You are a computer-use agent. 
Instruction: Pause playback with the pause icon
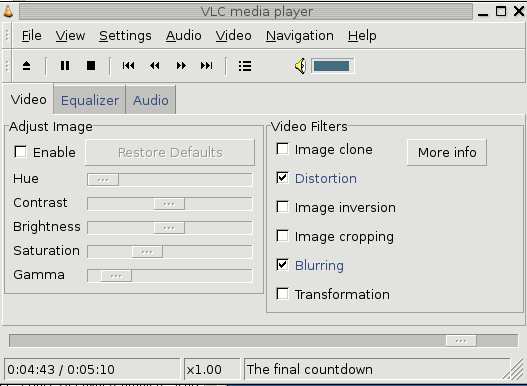coord(65,66)
